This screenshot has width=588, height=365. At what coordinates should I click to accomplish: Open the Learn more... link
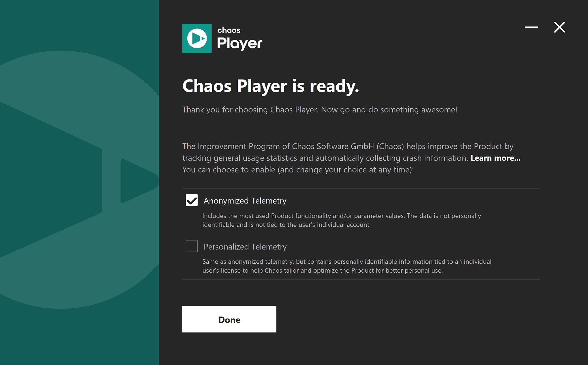pyautogui.click(x=495, y=158)
